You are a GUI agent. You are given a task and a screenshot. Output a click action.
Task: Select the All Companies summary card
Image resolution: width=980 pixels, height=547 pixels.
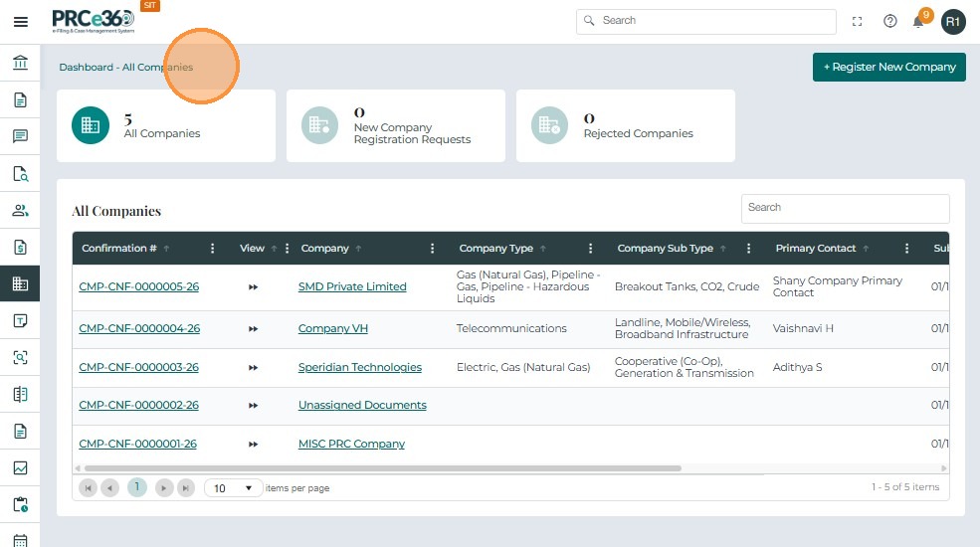click(x=166, y=125)
